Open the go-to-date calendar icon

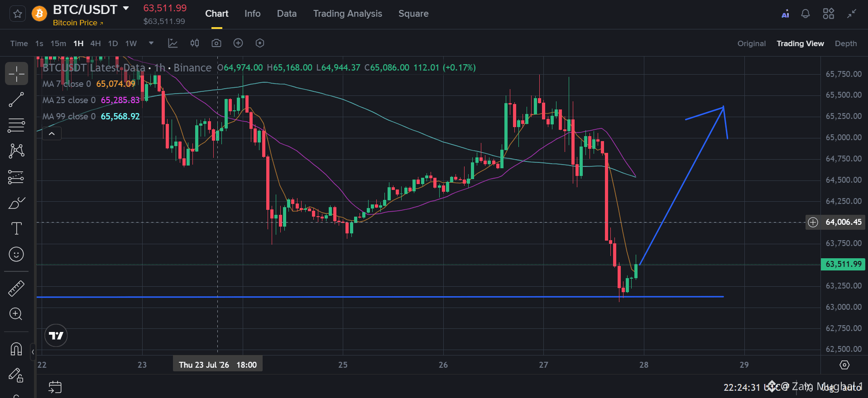coord(55,387)
